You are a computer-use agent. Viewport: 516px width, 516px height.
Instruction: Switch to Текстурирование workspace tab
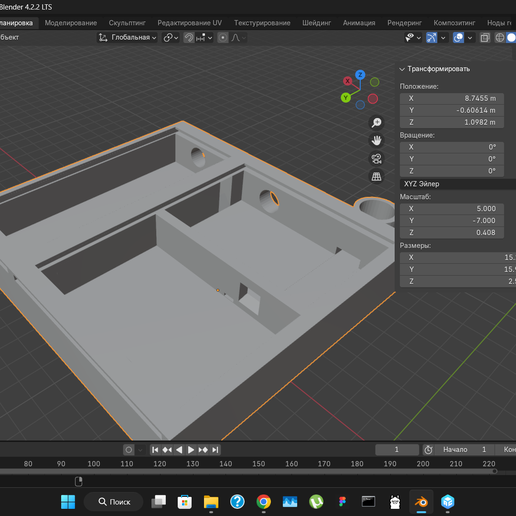coord(262,23)
